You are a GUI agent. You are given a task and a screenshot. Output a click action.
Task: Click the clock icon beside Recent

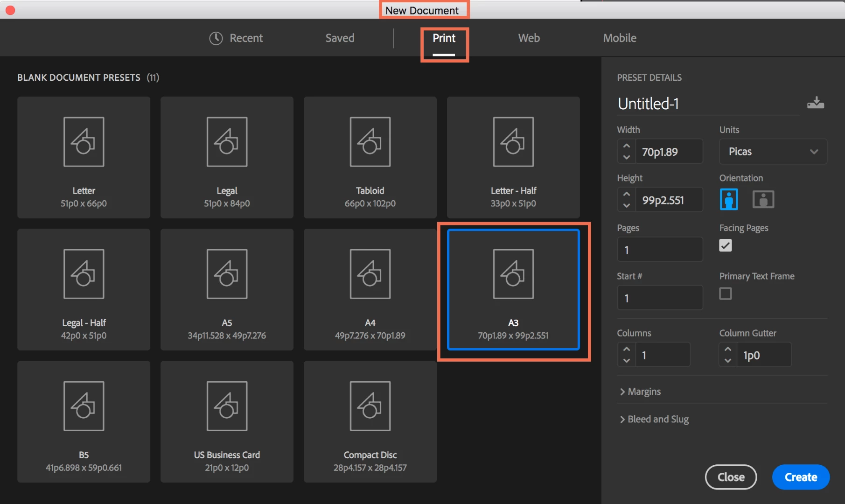coord(216,38)
